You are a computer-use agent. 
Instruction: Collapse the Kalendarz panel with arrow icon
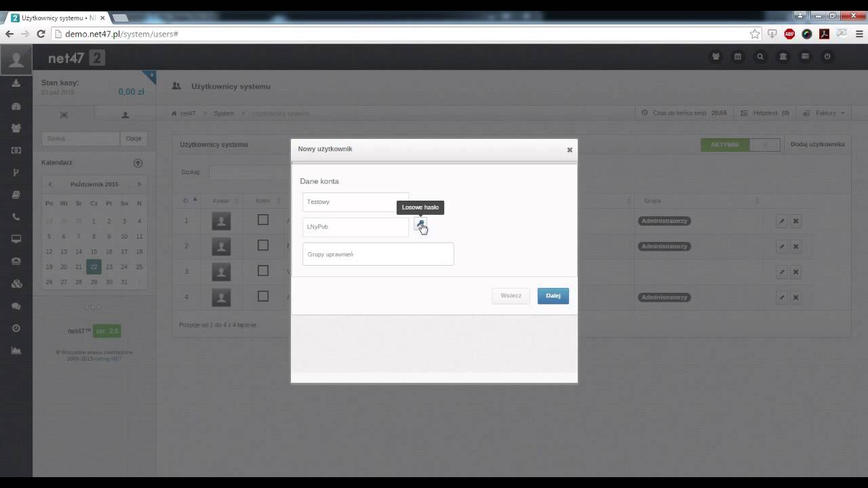click(138, 163)
